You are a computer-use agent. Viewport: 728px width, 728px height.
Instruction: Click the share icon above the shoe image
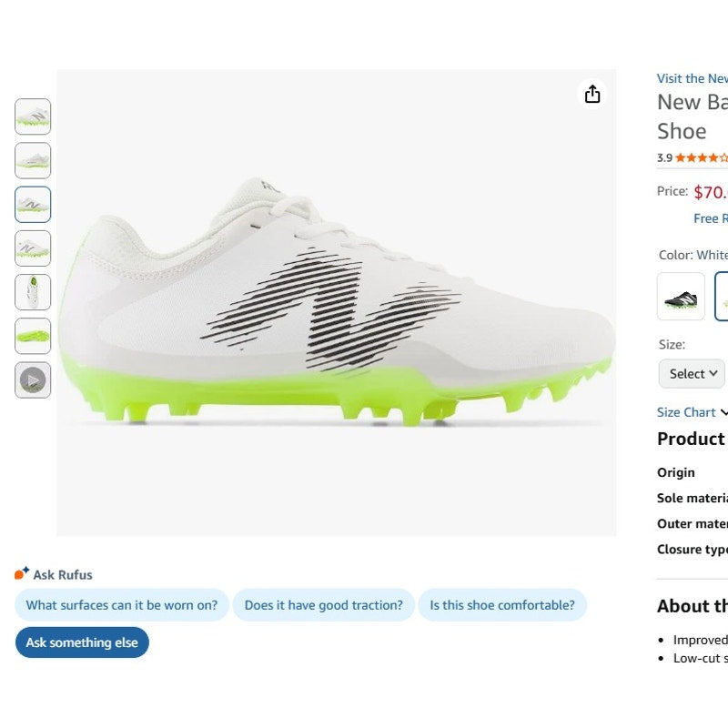coord(592,94)
